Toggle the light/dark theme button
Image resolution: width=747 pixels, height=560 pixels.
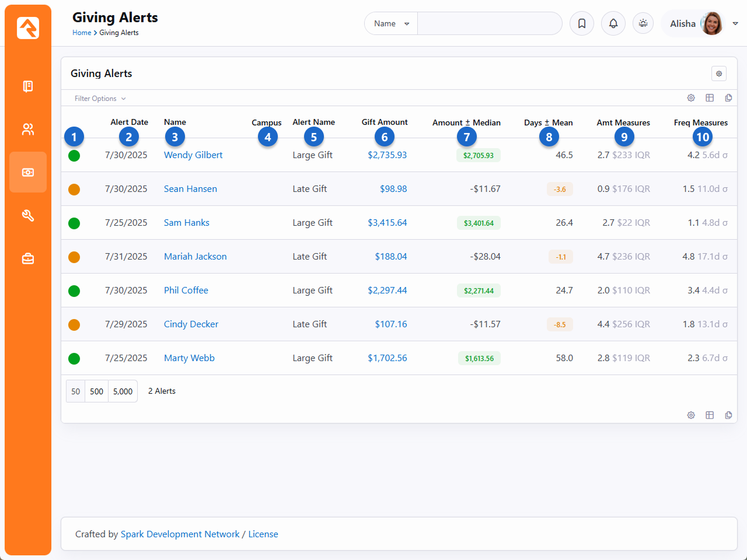(x=643, y=24)
